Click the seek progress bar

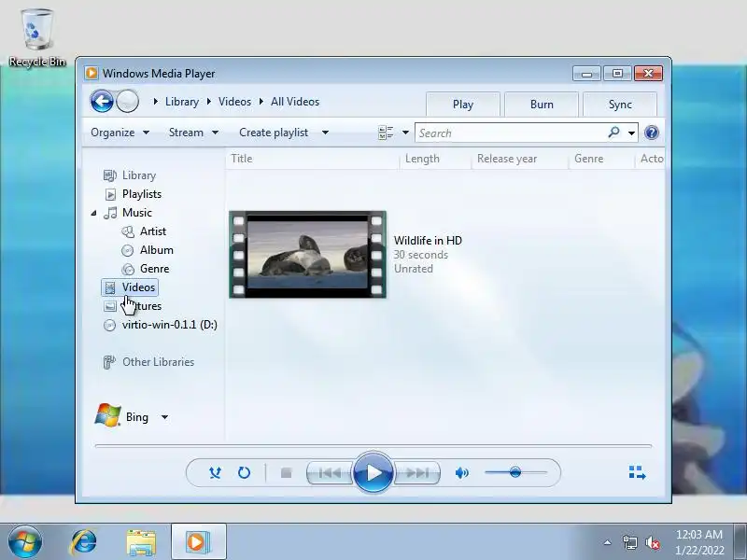tap(373, 446)
